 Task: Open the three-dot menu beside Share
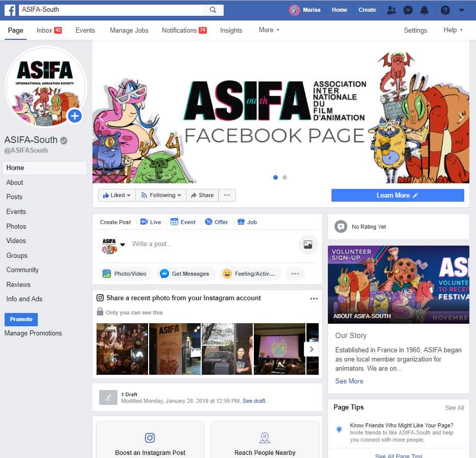(x=227, y=195)
